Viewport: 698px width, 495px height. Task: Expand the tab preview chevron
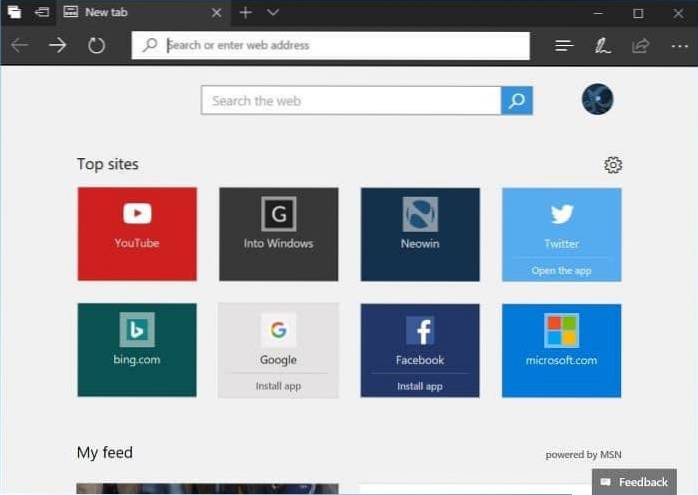[273, 13]
